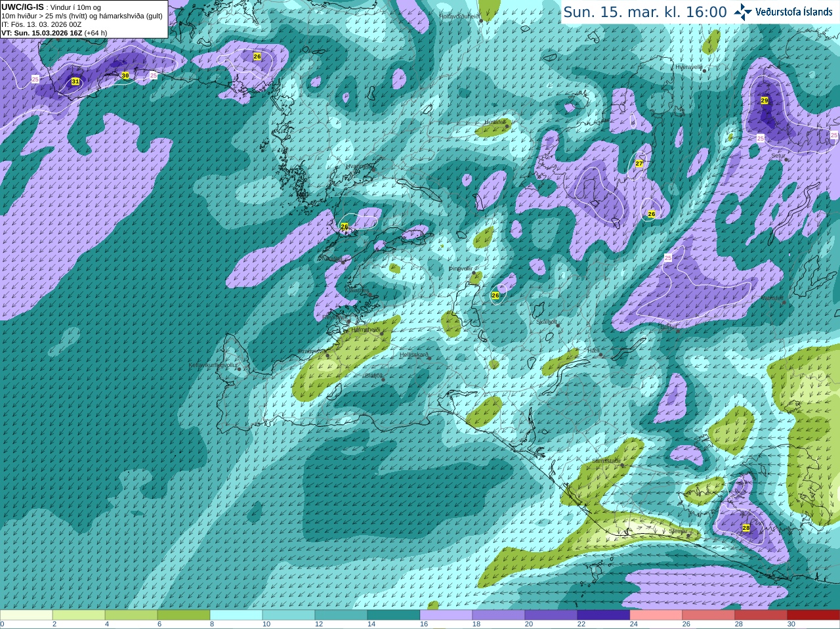Click the 16–18 light purple legend swatch
The width and height of the screenshot is (840, 629).
tap(446, 615)
